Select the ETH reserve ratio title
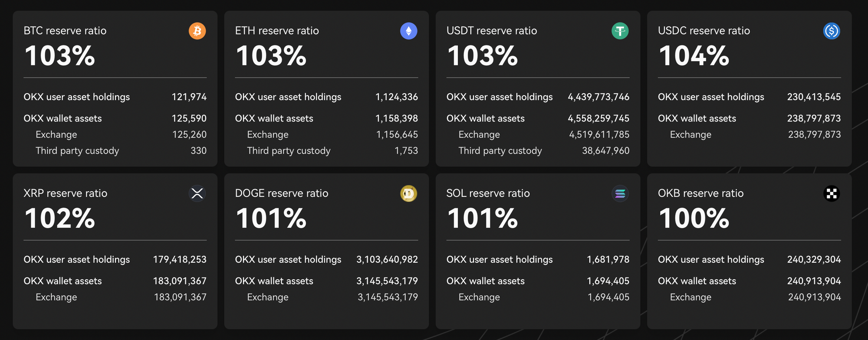 (277, 31)
